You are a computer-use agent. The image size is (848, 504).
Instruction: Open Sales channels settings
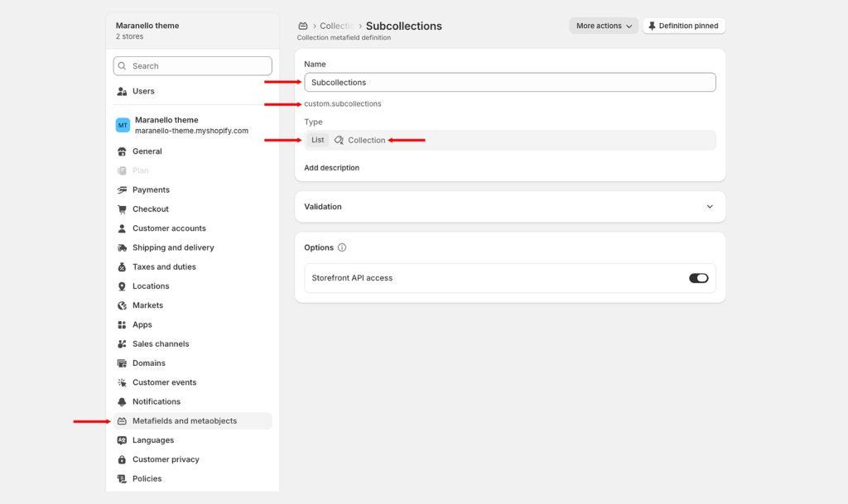tap(192, 343)
